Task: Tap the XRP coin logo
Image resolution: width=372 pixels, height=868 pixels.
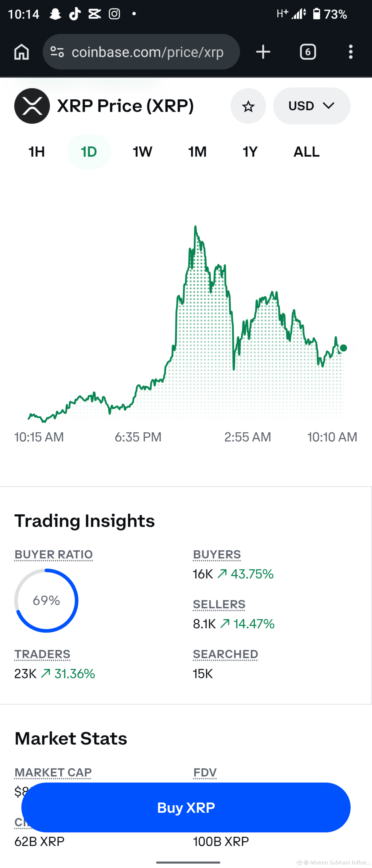Action: 32,106
